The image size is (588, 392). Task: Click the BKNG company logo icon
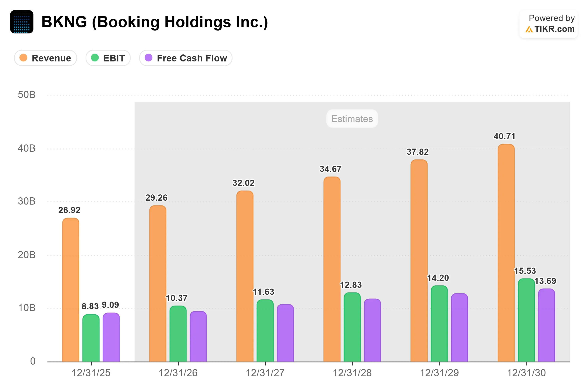click(22, 22)
